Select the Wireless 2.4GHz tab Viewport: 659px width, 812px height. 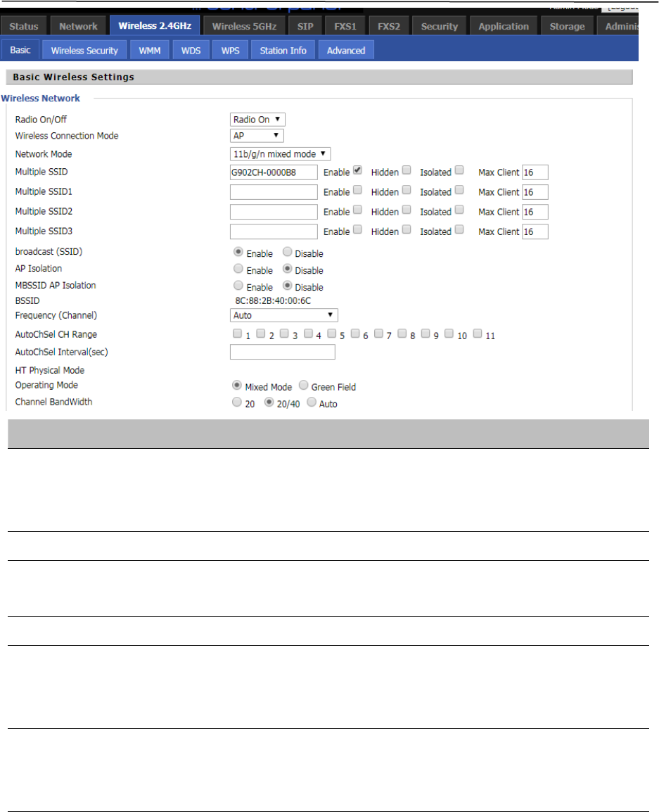(x=155, y=25)
